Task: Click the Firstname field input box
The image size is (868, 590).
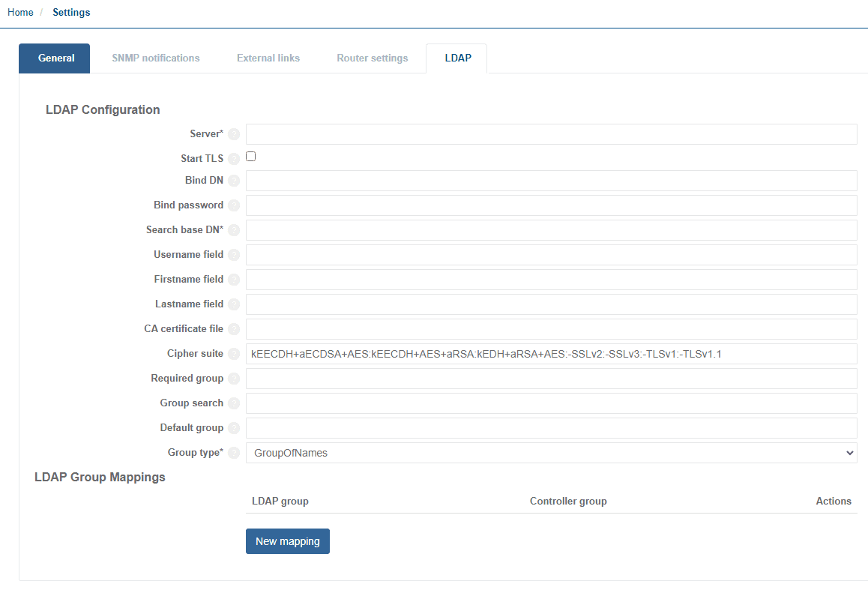Action: (552, 279)
